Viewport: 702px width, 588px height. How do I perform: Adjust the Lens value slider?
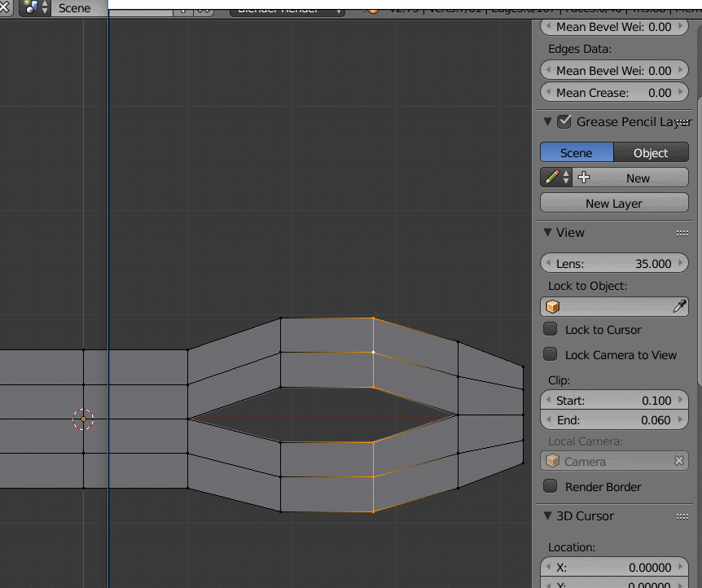pyautogui.click(x=613, y=263)
